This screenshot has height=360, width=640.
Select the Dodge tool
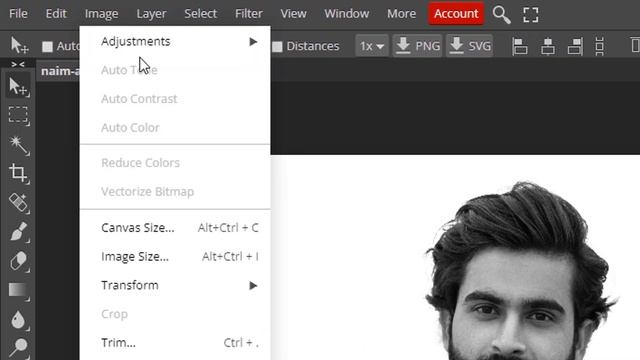(18, 348)
